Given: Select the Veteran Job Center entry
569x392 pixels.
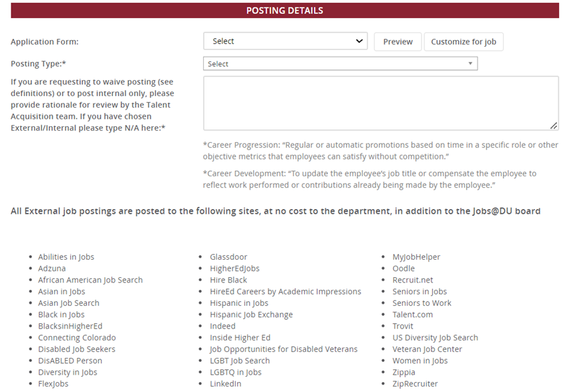Looking at the screenshot, I should (x=427, y=349).
